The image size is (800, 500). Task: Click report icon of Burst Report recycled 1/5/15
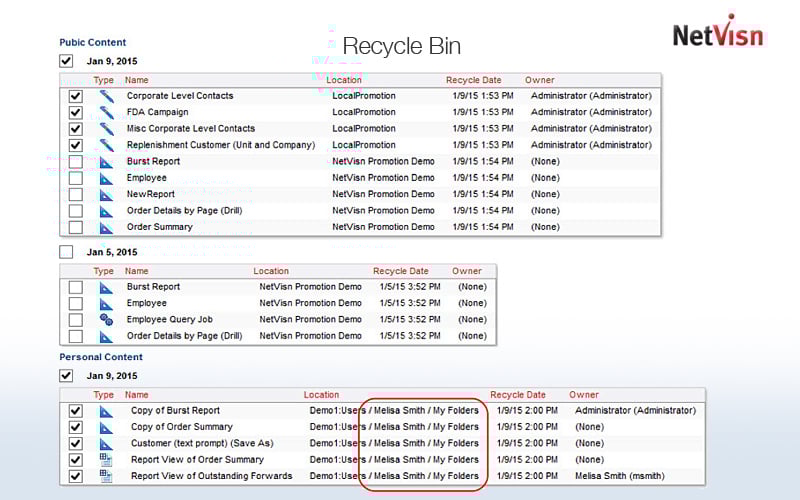point(106,287)
